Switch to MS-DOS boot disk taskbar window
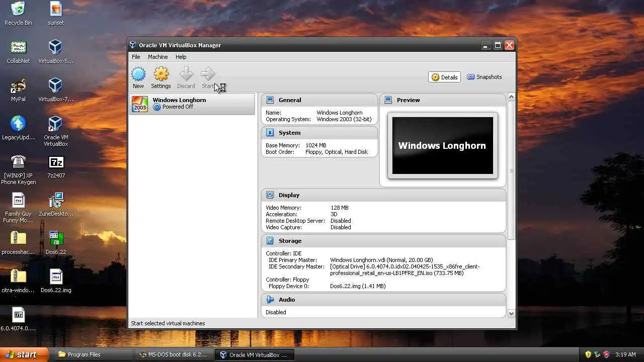 click(x=174, y=354)
